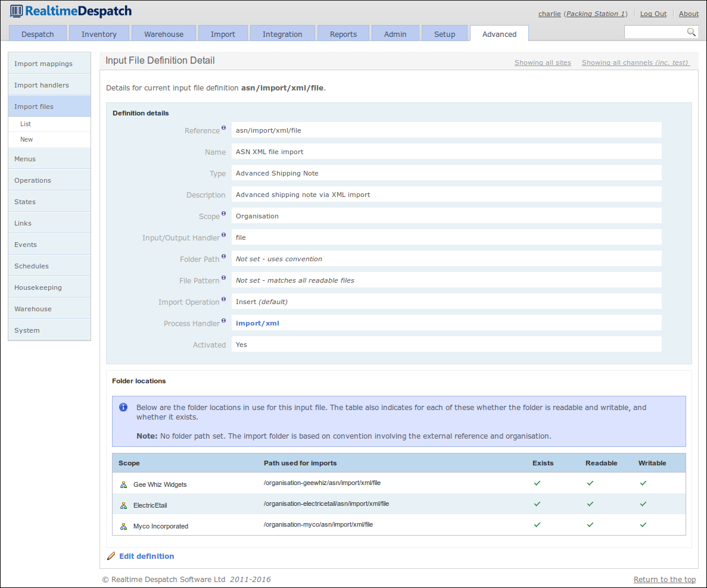Click organisation icon for Myco Incorporated

[x=123, y=526]
